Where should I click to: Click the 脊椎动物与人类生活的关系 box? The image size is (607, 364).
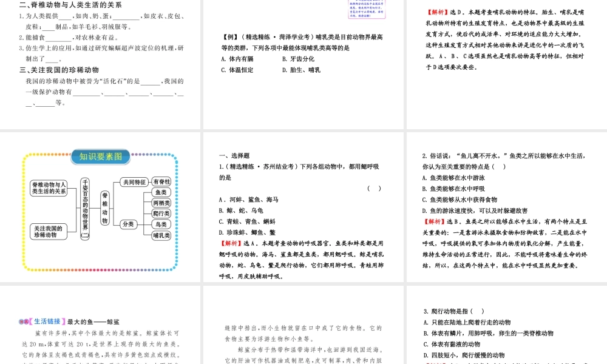(49, 188)
